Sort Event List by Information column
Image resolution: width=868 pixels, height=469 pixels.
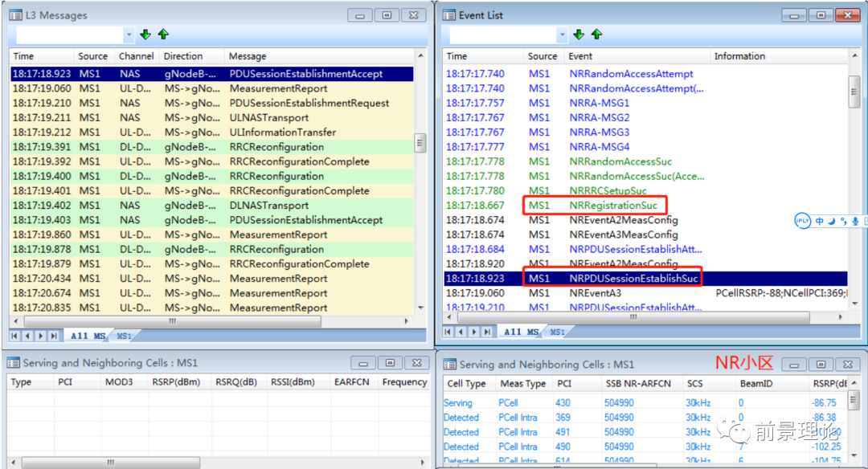(779, 56)
